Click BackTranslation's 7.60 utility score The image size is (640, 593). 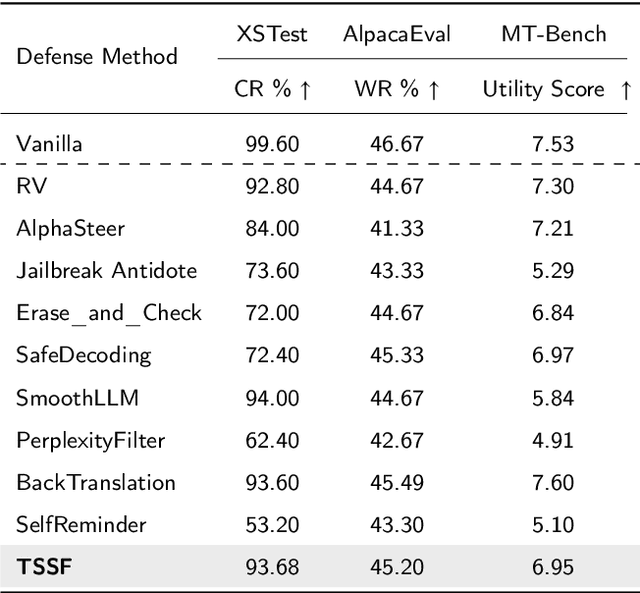tap(553, 483)
